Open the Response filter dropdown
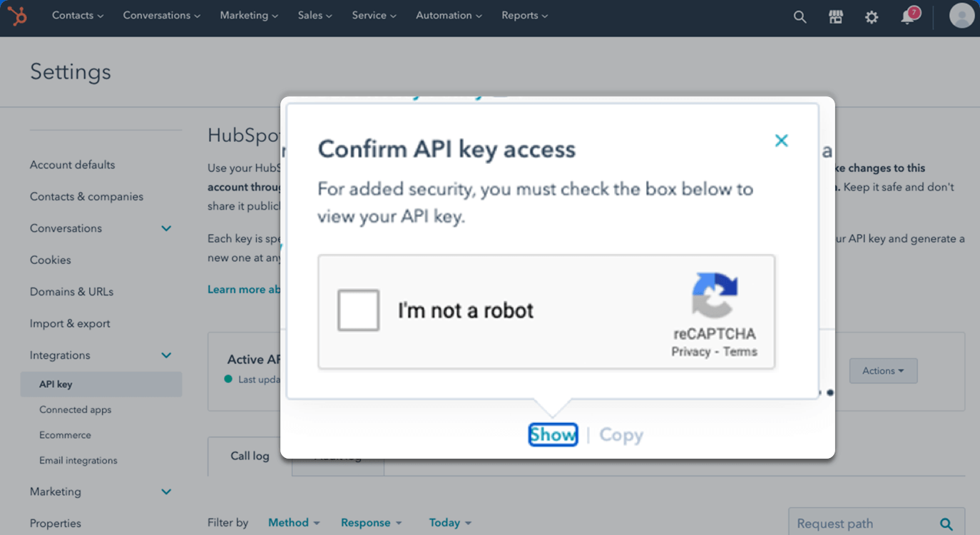 coord(372,523)
